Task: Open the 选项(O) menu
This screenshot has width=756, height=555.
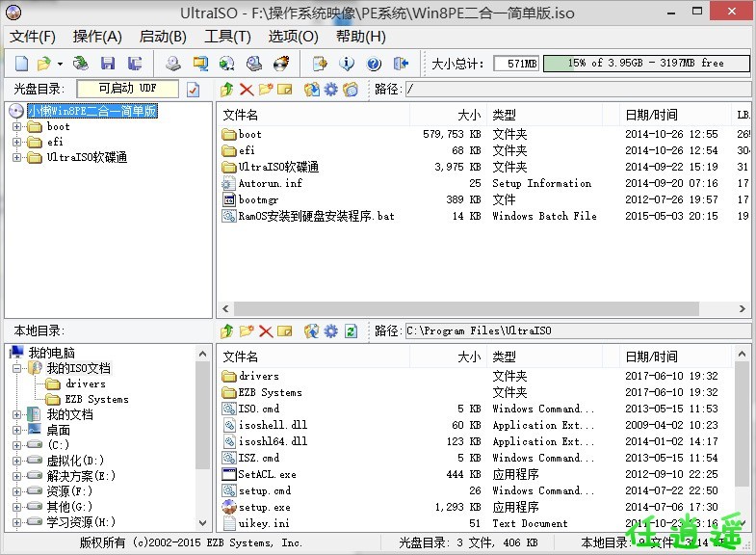Action: coord(293,37)
